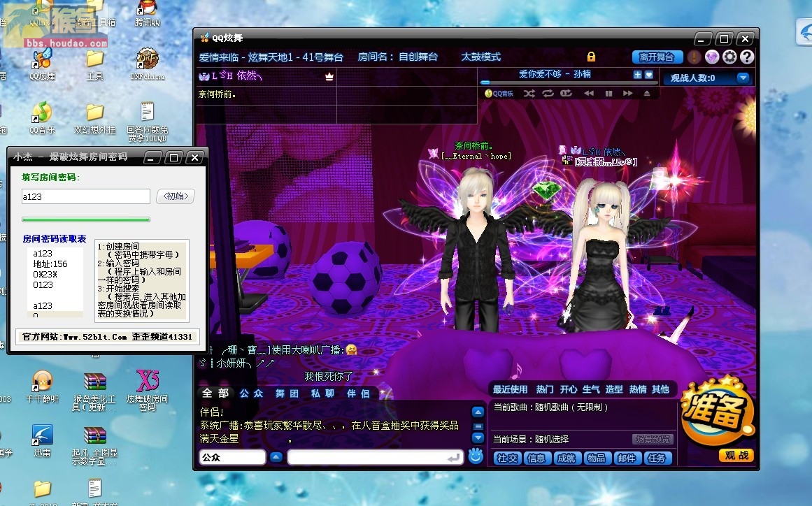Send chat message with the return arrow
This screenshot has height=506, width=812.
[454, 457]
